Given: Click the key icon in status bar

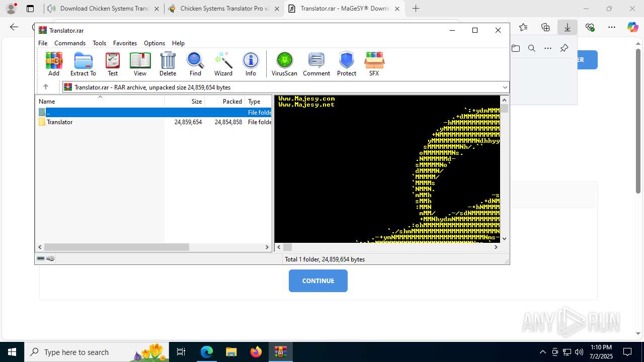Looking at the screenshot, I should (50, 259).
